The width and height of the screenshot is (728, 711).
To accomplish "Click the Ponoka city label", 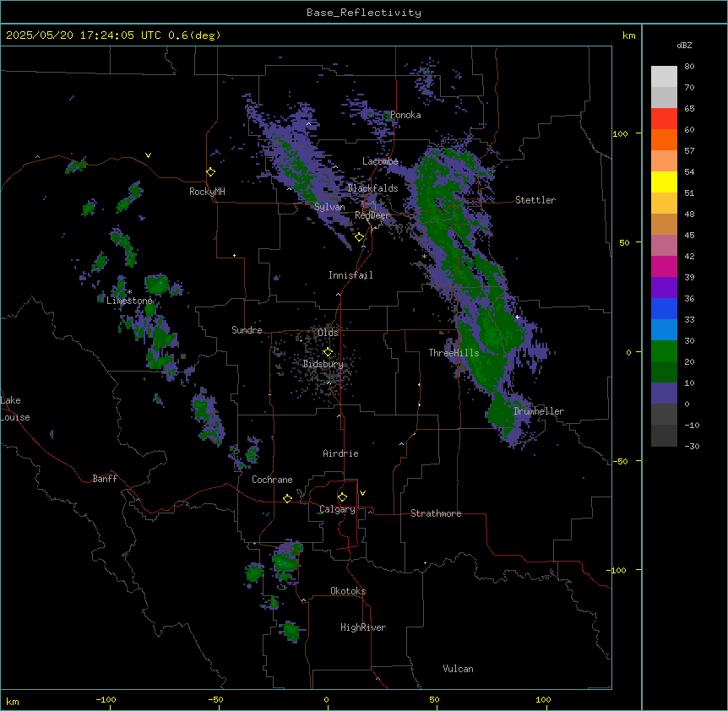I will pyautogui.click(x=405, y=115).
